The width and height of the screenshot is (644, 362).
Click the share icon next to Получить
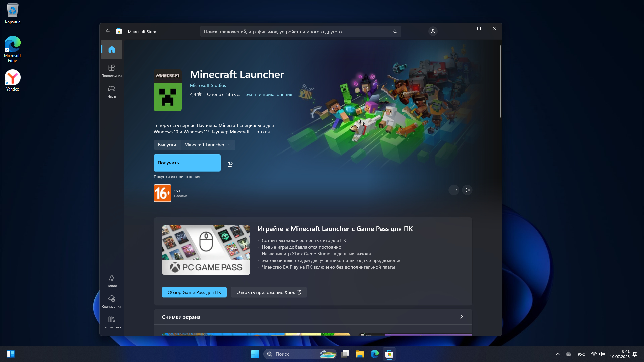point(230,164)
